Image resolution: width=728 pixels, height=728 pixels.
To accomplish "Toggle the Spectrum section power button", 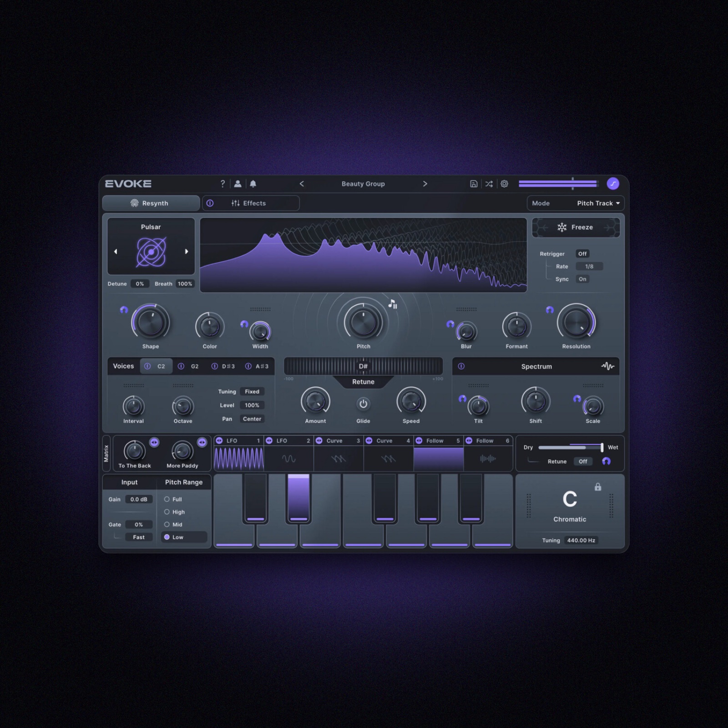I will pyautogui.click(x=461, y=366).
